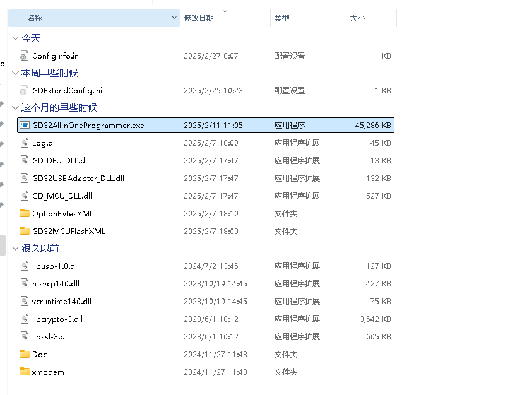
Task: Click the xmodem folder icon
Action: [x=25, y=372]
